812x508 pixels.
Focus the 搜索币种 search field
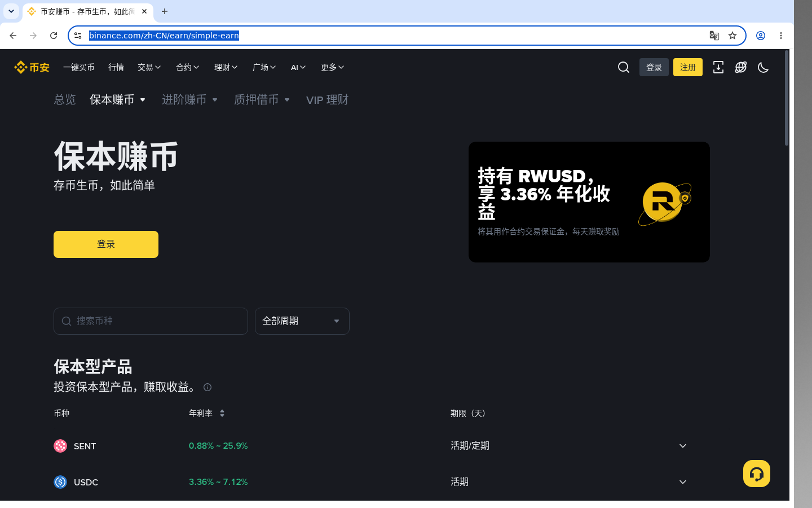tap(151, 321)
